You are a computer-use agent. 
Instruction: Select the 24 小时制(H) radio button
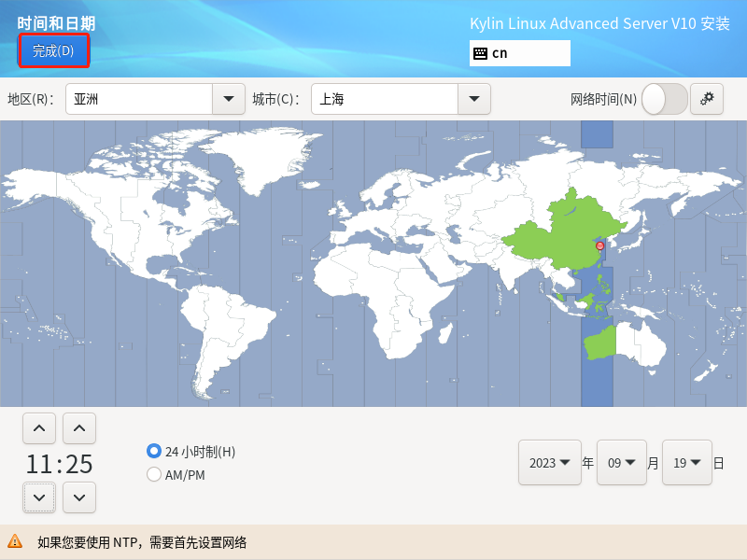pos(154,451)
